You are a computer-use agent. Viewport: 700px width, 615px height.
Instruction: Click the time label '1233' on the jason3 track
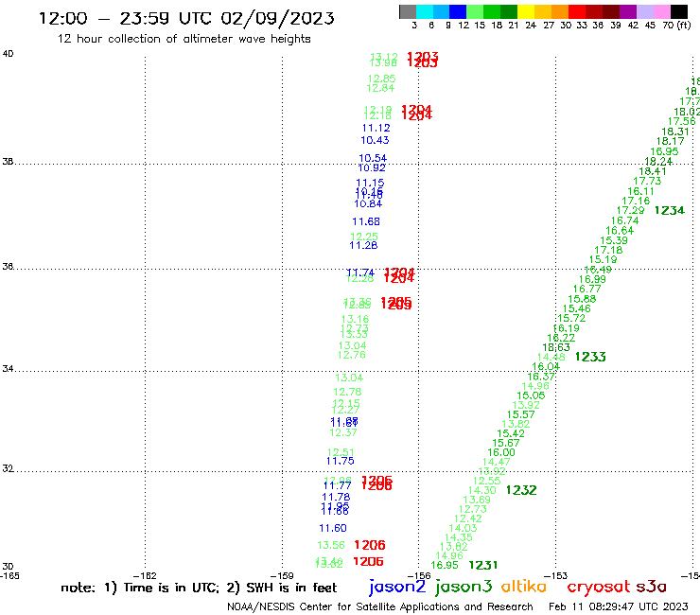click(x=590, y=357)
